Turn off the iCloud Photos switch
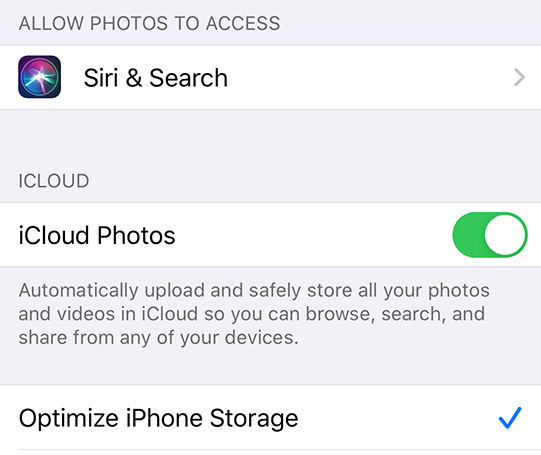 click(490, 235)
